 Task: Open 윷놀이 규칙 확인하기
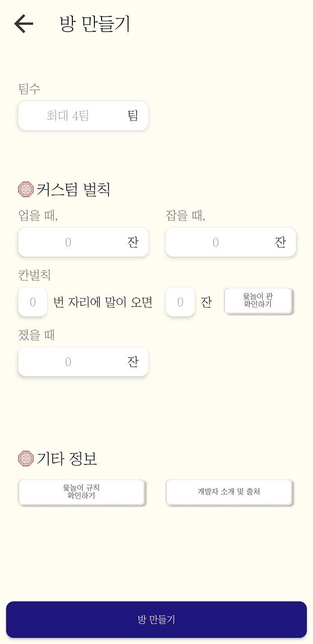pyautogui.click(x=82, y=492)
